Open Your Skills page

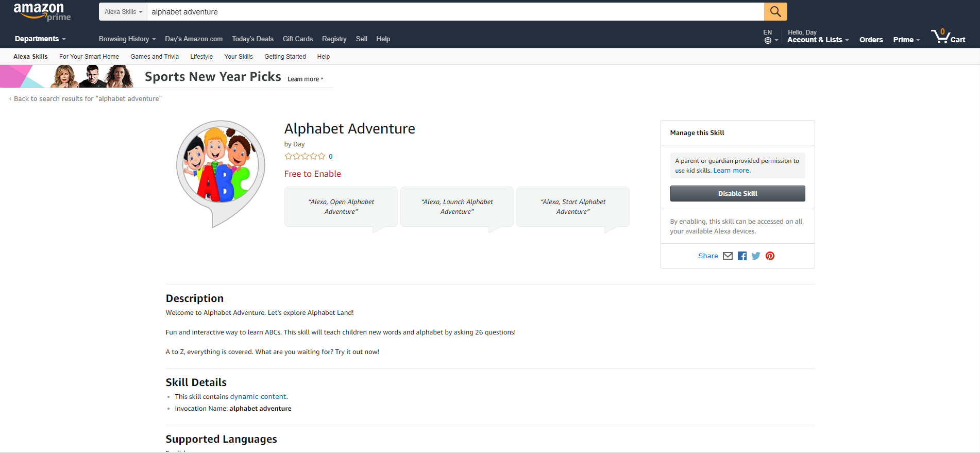coord(239,57)
